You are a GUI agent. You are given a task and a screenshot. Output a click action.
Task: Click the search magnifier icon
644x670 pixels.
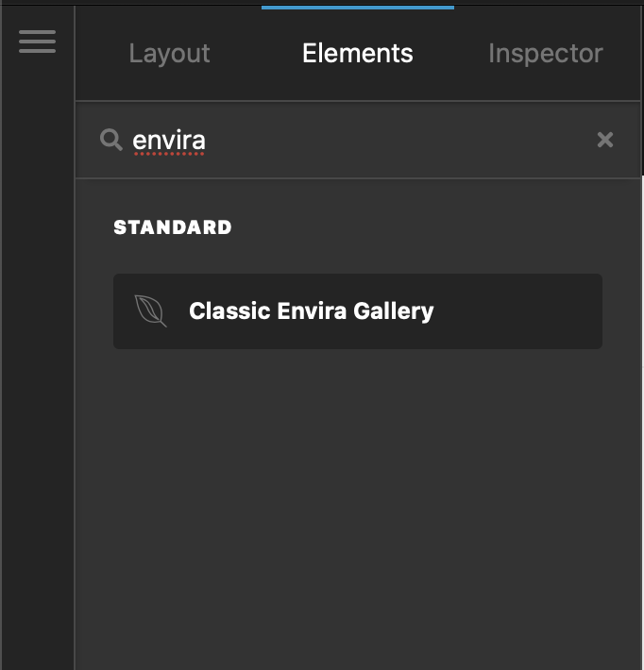[111, 140]
